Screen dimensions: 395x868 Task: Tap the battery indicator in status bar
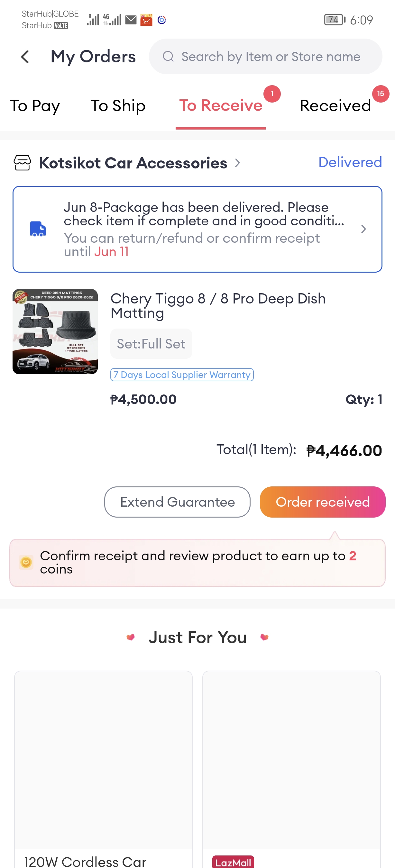pos(334,20)
